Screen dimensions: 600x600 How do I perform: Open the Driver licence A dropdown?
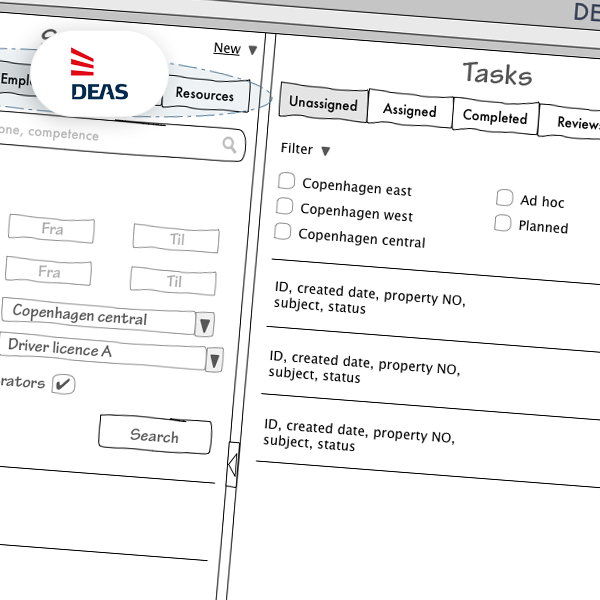(x=214, y=360)
